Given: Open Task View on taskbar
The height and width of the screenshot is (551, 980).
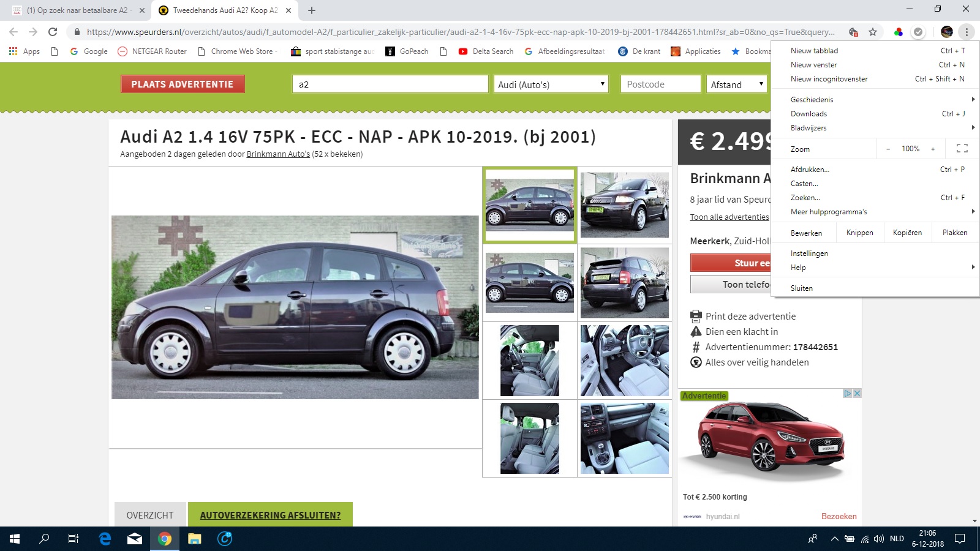Looking at the screenshot, I should click(x=73, y=539).
